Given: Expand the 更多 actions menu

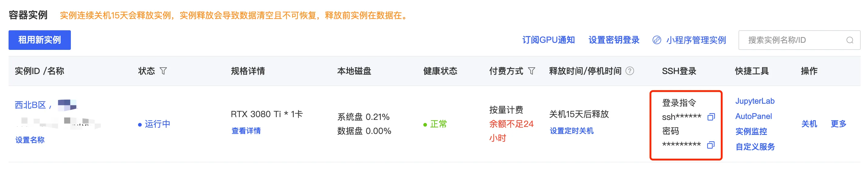Looking at the screenshot, I should [838, 124].
